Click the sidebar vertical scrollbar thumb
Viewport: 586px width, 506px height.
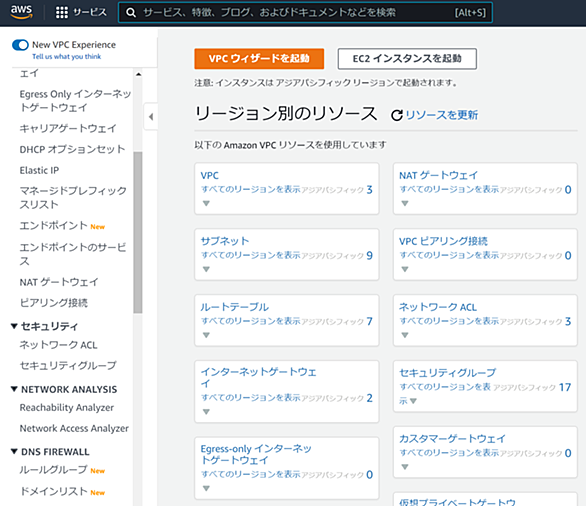[x=138, y=232]
